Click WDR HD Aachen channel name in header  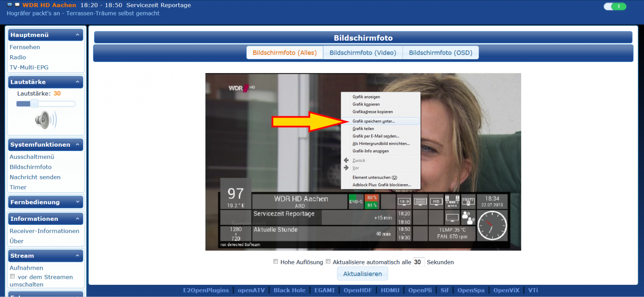(49, 5)
